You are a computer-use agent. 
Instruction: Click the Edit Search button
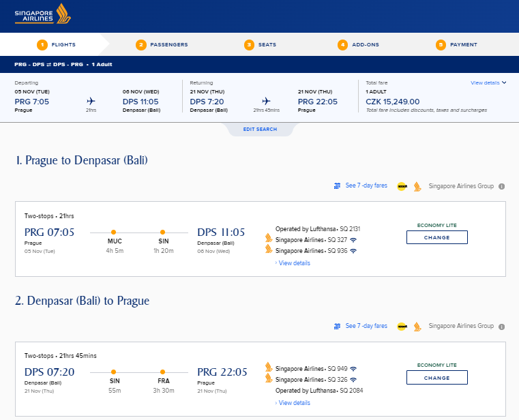[260, 130]
